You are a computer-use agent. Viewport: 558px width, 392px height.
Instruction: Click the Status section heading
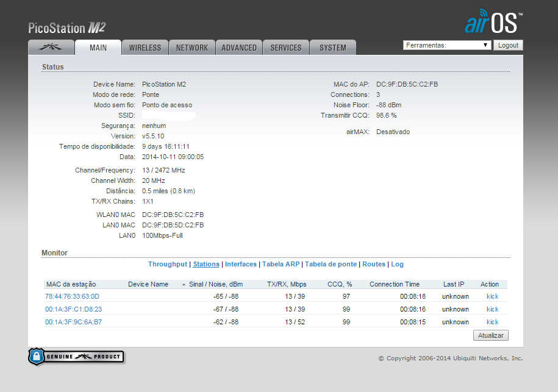(x=52, y=67)
